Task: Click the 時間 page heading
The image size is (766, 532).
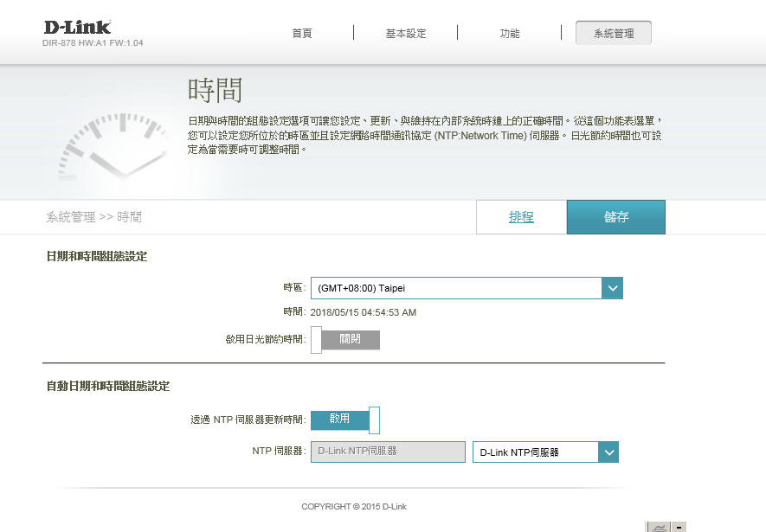Action: pyautogui.click(x=215, y=90)
